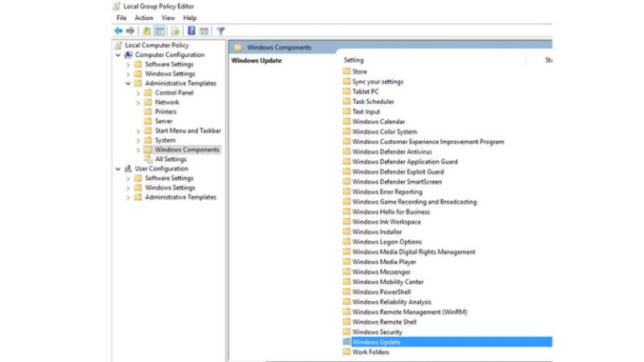Click the Computer Configuration computer icon
This screenshot has width=644, height=362.
(x=128, y=54)
